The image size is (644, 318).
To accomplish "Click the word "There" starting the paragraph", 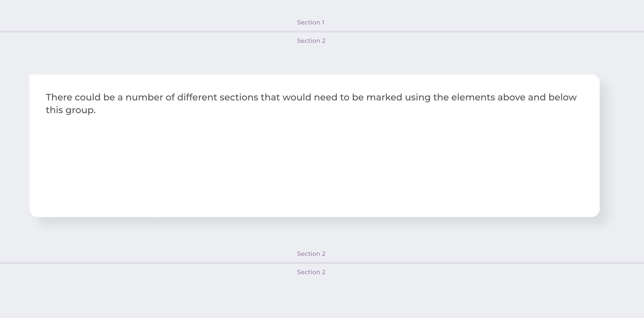I will pos(59,97).
